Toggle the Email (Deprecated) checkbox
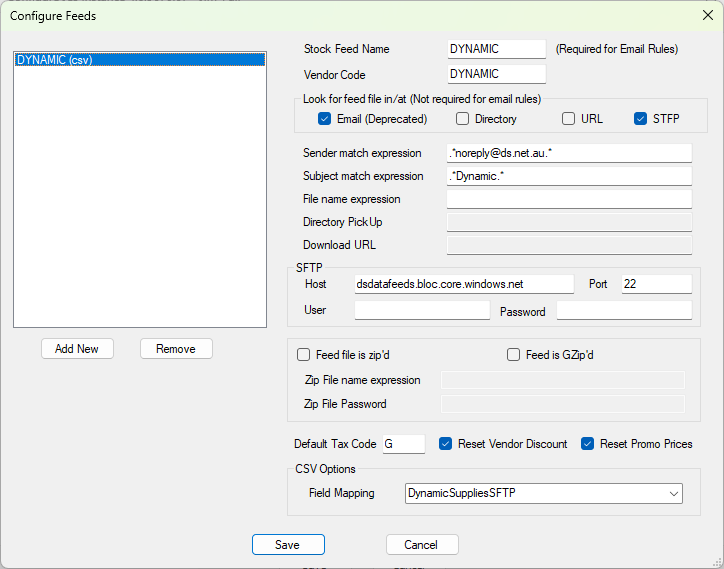The image size is (724, 569). [x=325, y=119]
